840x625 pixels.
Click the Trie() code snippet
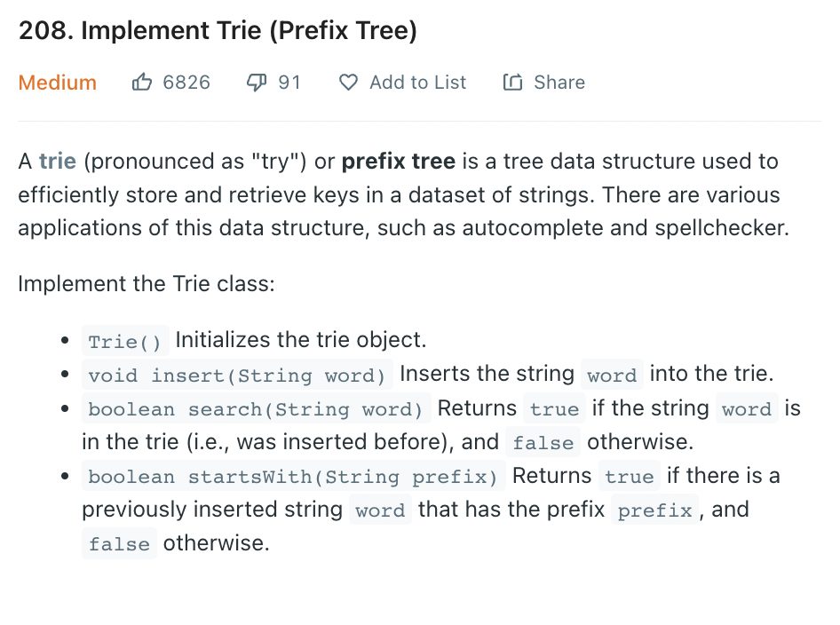pyautogui.click(x=125, y=341)
